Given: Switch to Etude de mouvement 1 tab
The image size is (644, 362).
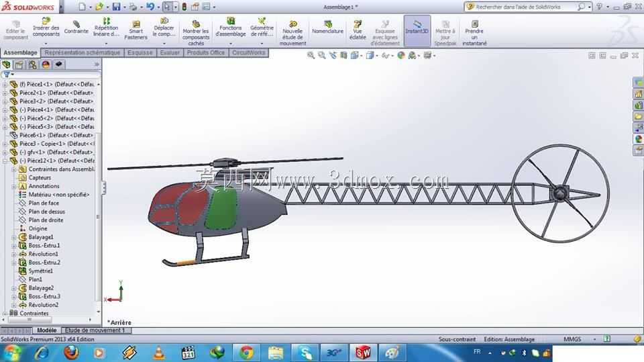Looking at the screenshot, I should pos(96,330).
